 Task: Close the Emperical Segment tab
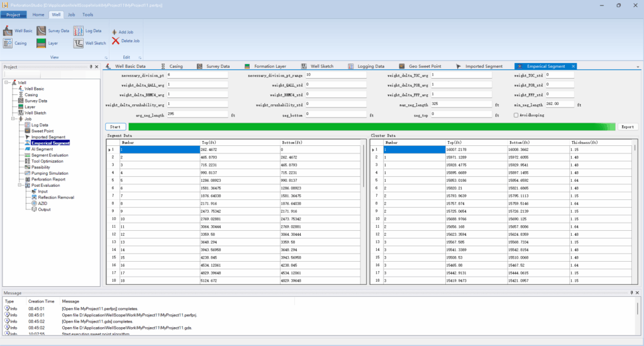pyautogui.click(x=574, y=66)
